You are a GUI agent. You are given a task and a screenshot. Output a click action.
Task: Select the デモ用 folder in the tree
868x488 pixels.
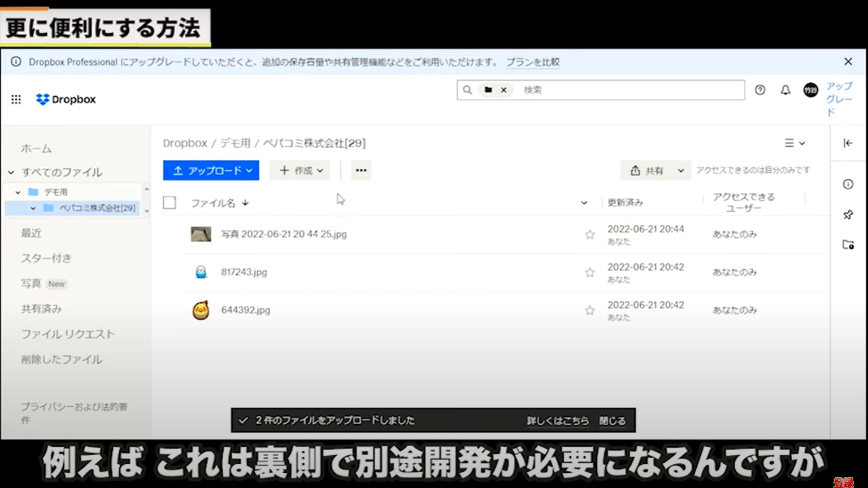coord(56,192)
